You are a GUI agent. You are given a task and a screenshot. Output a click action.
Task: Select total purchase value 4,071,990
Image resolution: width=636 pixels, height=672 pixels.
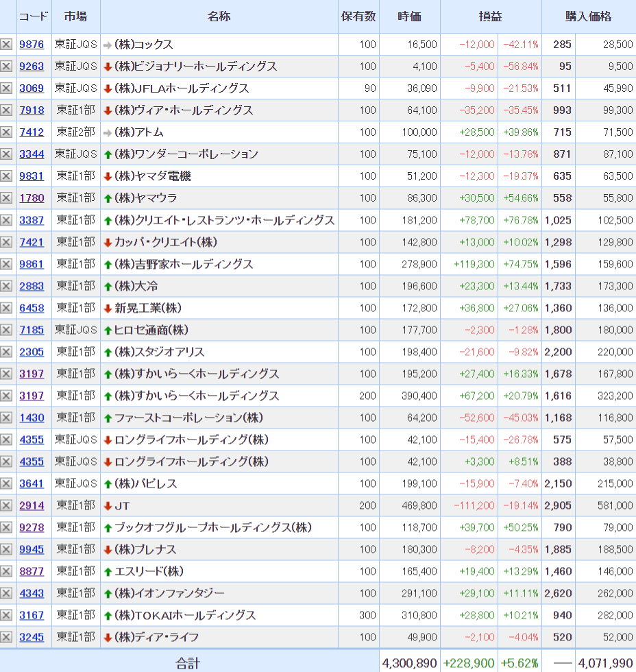(x=605, y=663)
